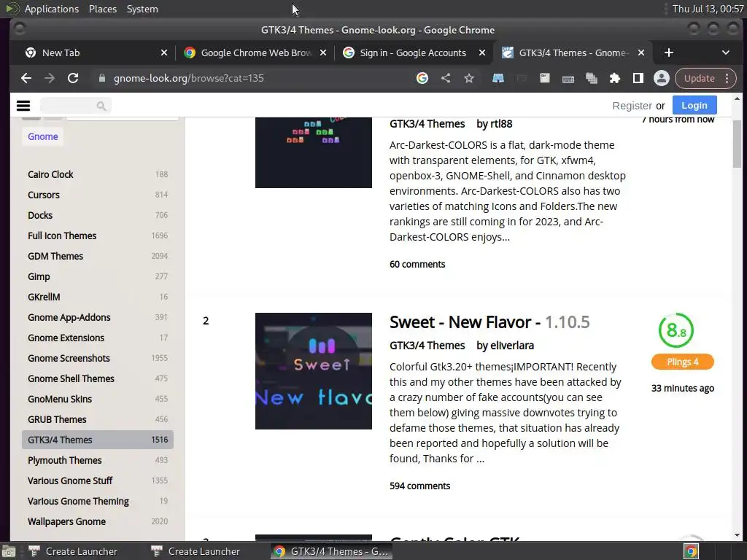Open the Arc-Darkest-COLORS thumbnail image
The height and width of the screenshot is (560, 747).
[x=314, y=152]
